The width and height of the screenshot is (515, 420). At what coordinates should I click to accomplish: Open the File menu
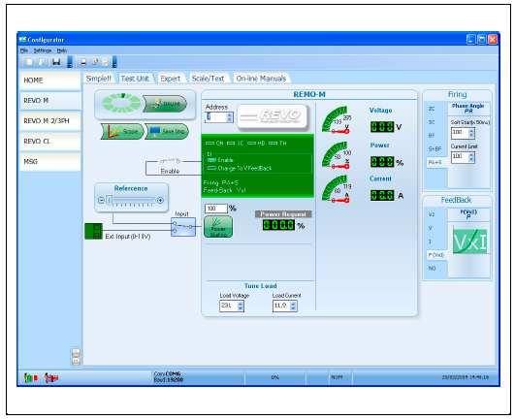click(24, 50)
